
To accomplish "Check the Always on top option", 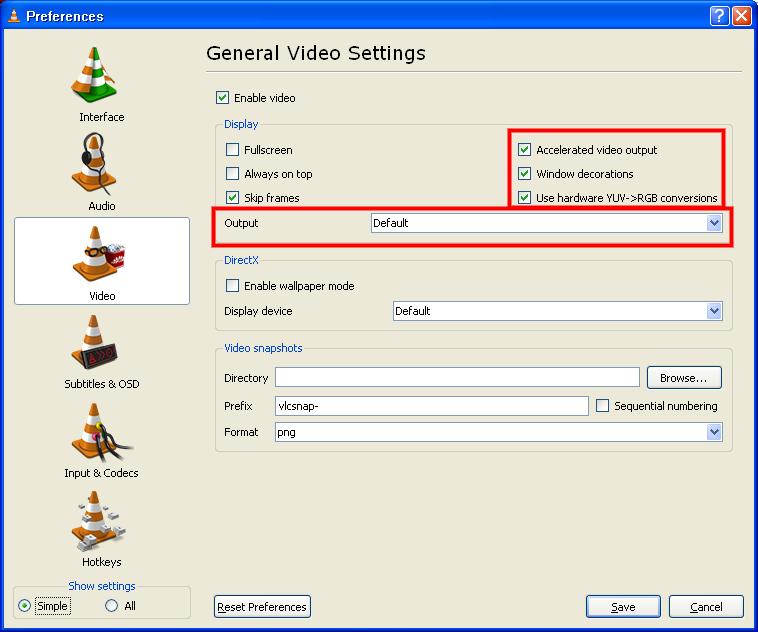I will (x=233, y=173).
